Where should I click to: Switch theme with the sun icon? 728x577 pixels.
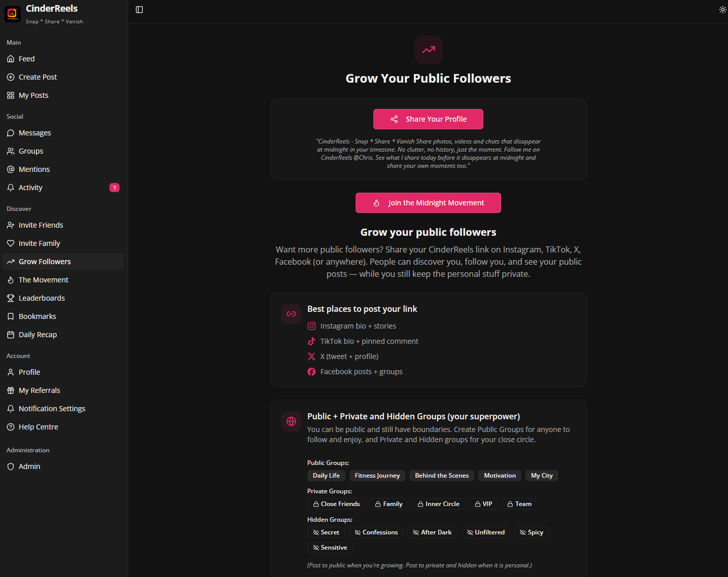point(722,10)
